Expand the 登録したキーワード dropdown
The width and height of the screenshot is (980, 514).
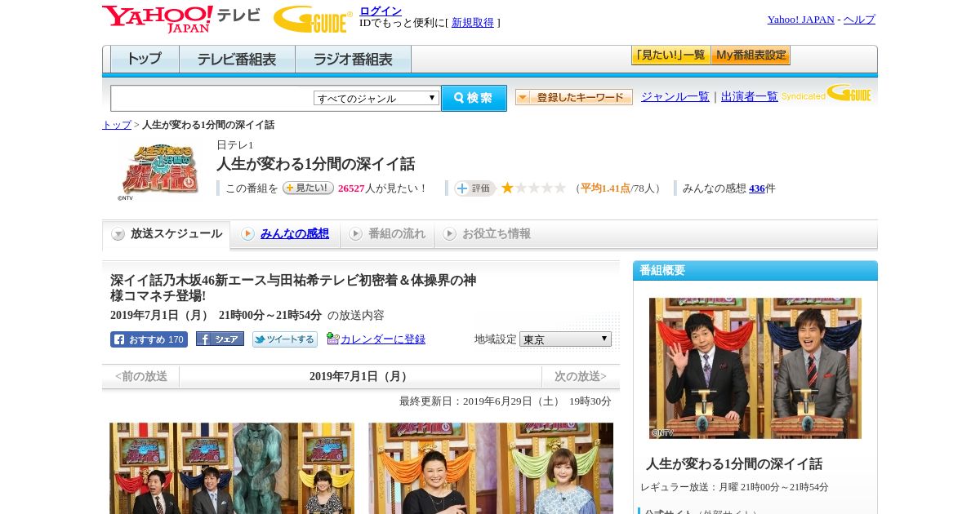click(x=574, y=97)
